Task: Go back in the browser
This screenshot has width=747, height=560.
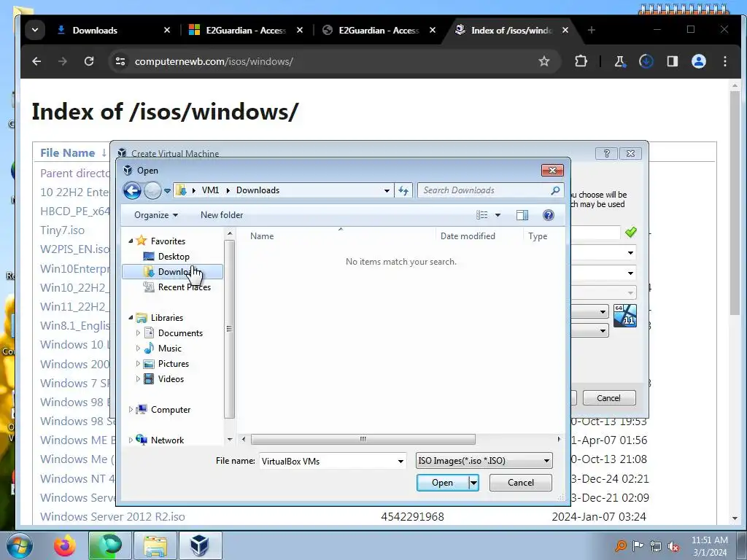Action: 36,61
